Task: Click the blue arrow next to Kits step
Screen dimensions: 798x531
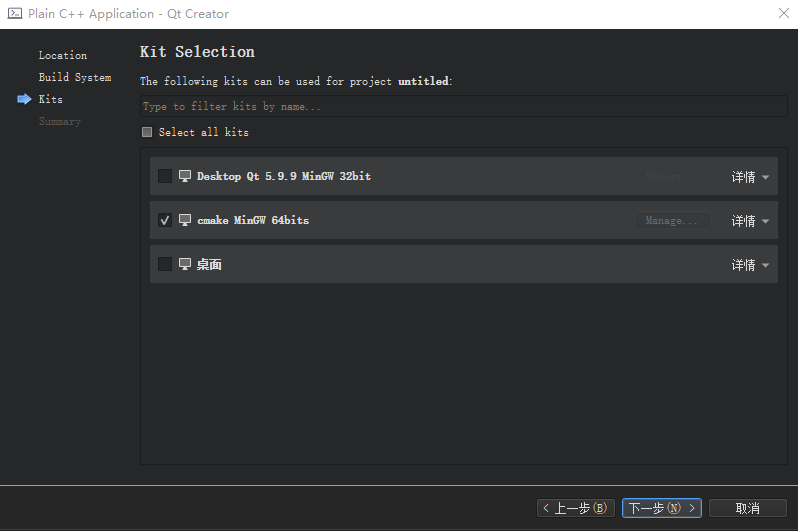Action: (x=24, y=99)
